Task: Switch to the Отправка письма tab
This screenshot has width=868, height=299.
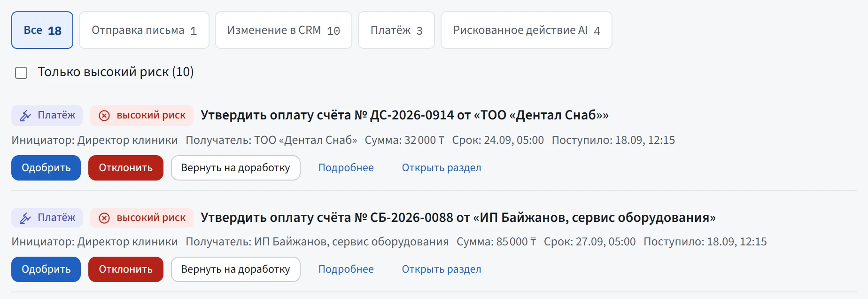Action: (144, 30)
